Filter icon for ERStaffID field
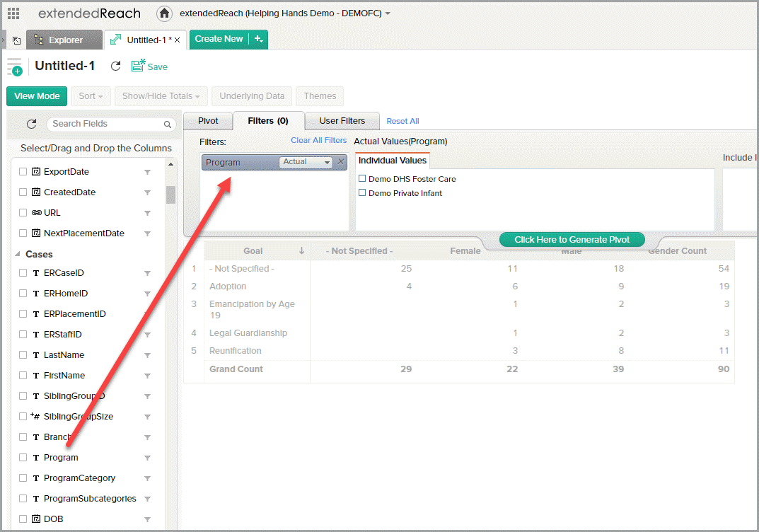This screenshot has width=759, height=532. click(147, 335)
